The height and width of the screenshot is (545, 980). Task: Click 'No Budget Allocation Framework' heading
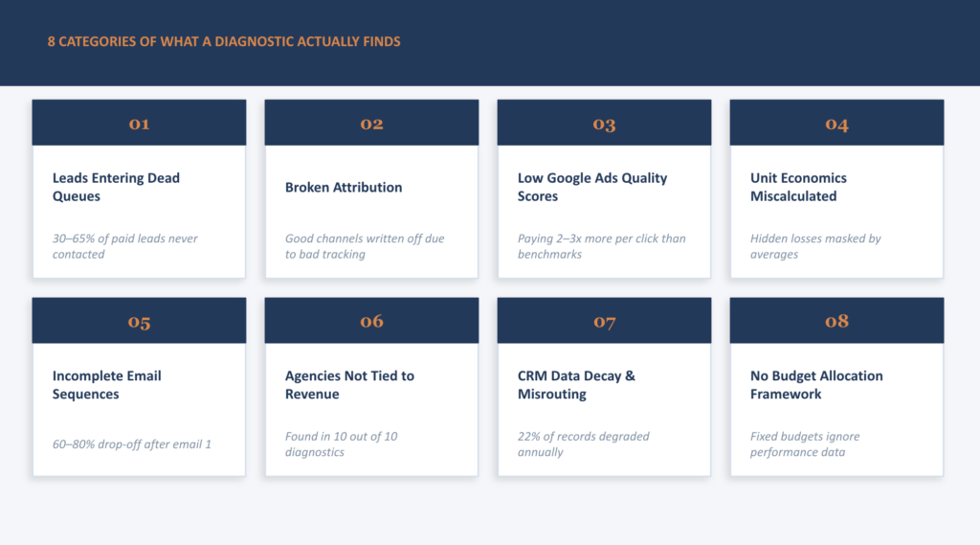pos(816,385)
